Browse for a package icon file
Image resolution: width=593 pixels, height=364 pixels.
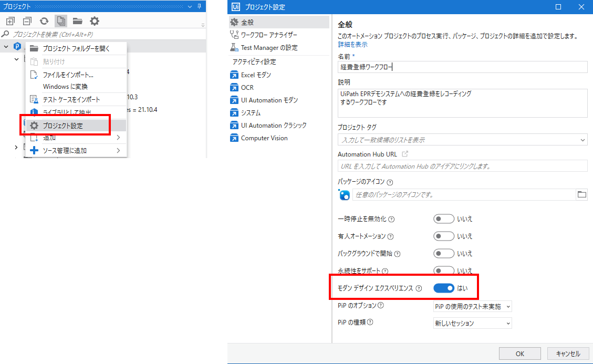[581, 194]
